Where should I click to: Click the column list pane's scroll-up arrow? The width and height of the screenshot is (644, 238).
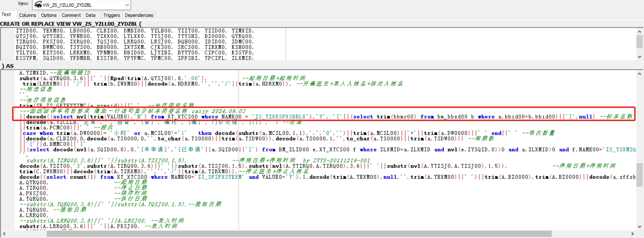639,31
